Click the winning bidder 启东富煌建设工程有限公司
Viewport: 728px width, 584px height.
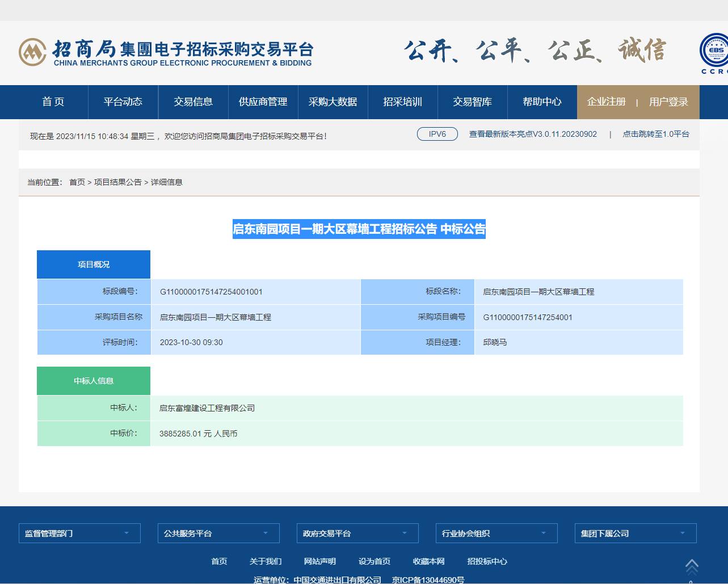click(x=207, y=408)
